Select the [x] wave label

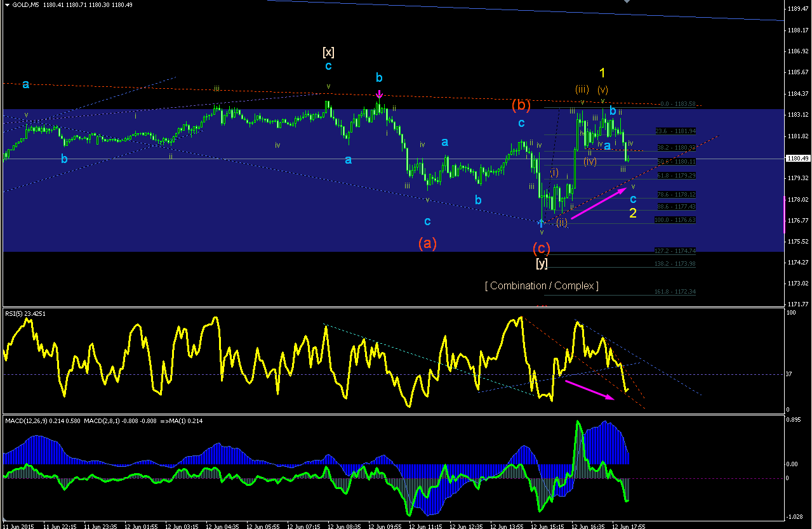point(328,52)
